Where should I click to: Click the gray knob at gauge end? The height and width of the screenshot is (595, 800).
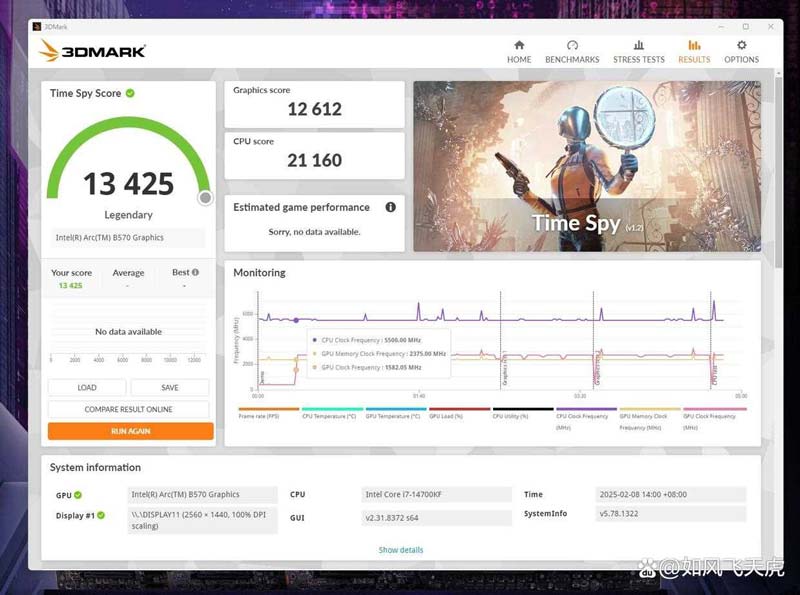[205, 198]
